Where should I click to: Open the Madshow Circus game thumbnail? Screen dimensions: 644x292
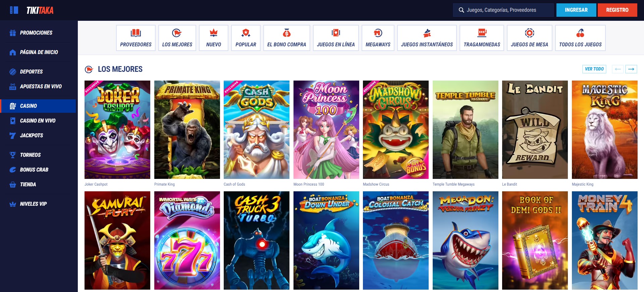point(396,130)
